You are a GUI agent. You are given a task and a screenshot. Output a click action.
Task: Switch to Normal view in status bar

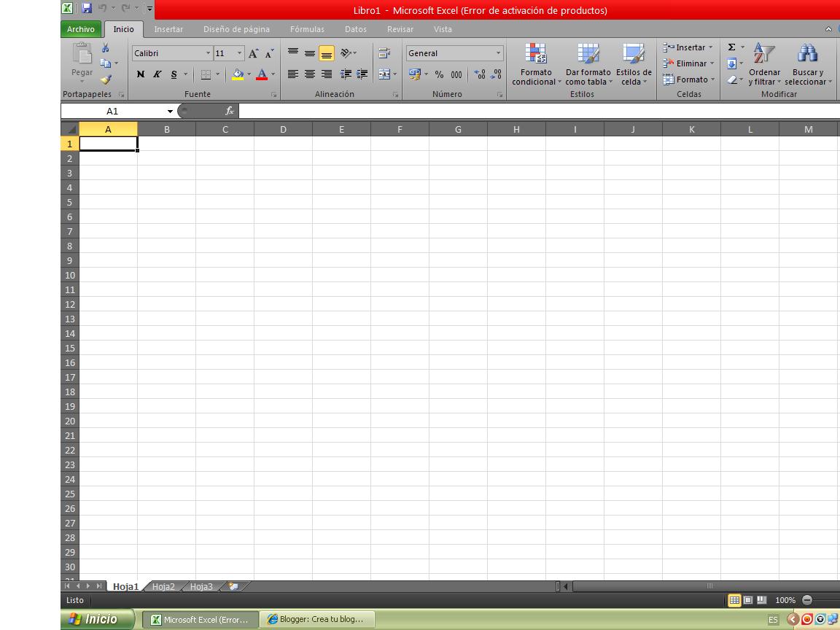click(x=734, y=600)
